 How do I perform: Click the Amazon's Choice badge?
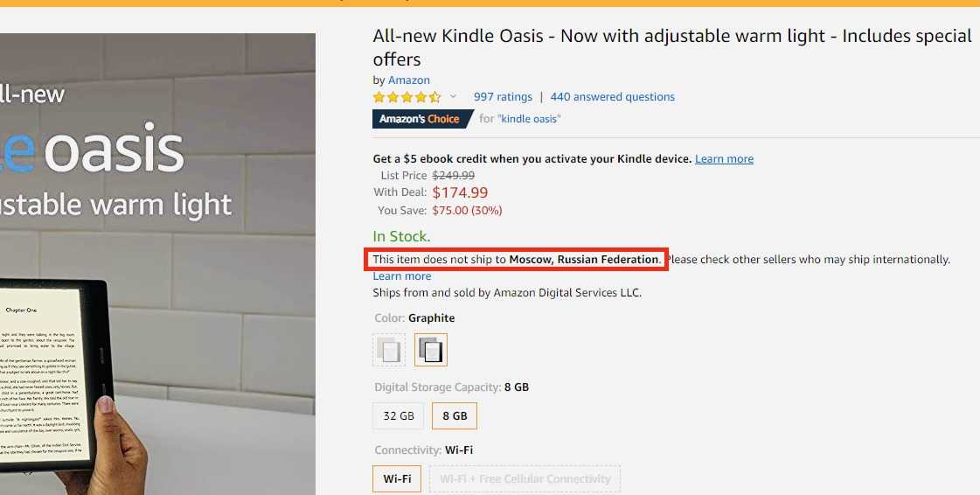(420, 119)
